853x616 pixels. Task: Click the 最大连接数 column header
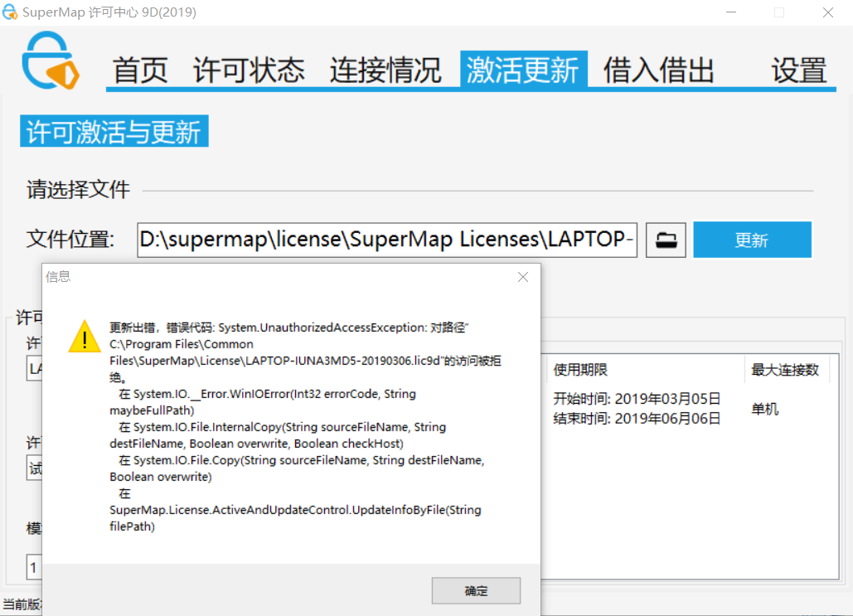tap(785, 370)
